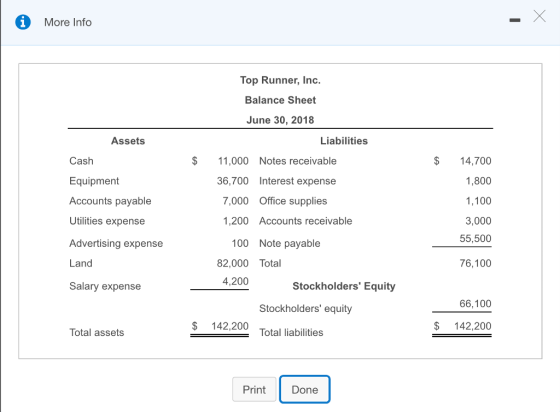This screenshot has width=560, height=412.
Task: Click the liabilities 'Total' label
Action: click(270, 263)
